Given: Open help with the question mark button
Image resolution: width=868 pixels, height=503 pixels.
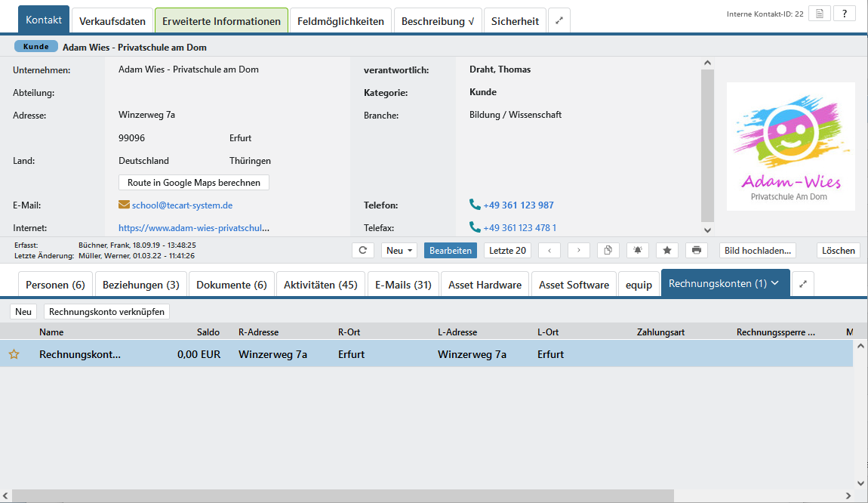Looking at the screenshot, I should (844, 14).
